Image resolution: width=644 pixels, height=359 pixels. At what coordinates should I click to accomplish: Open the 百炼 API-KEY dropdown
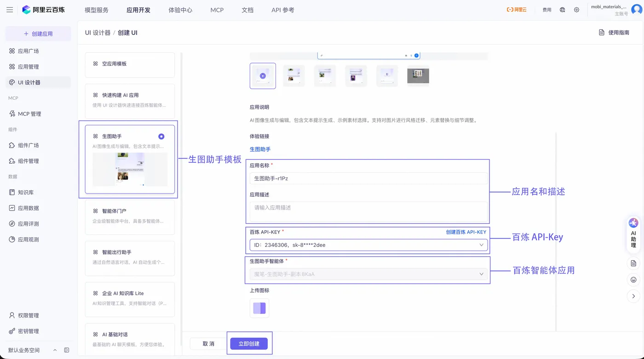point(368,245)
